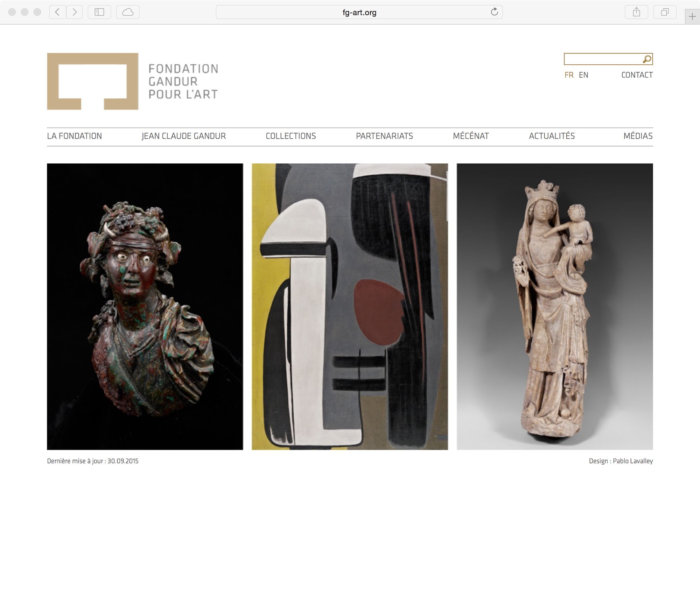Select the Mécénat navigation item
Viewport: 700px width, 595px height.
471,136
